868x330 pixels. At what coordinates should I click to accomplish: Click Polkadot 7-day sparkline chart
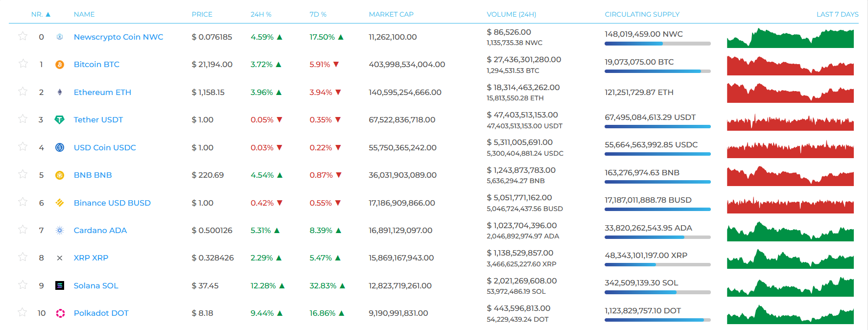coord(790,314)
